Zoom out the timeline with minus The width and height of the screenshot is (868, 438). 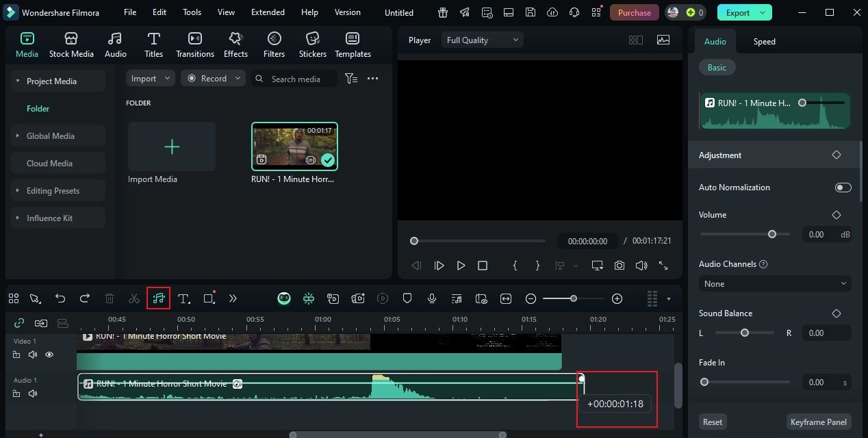tap(531, 298)
